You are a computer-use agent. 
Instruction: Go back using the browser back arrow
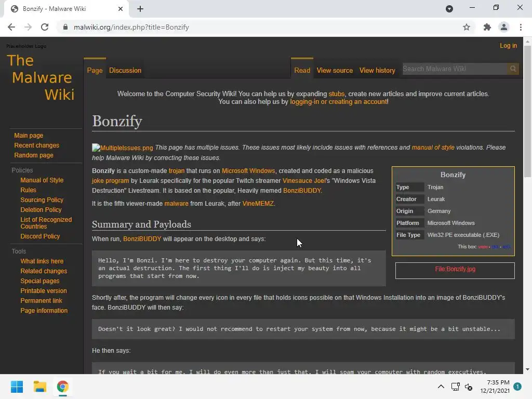[11, 27]
